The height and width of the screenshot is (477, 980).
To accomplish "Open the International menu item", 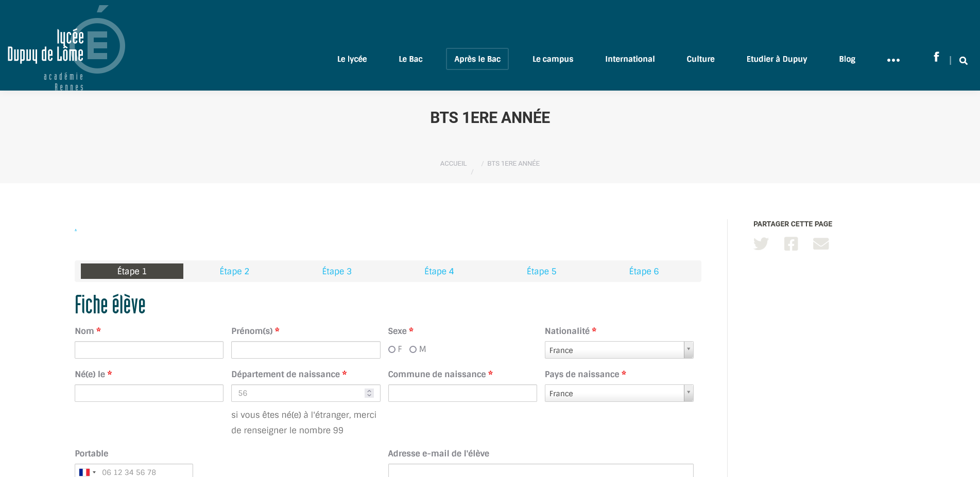I will coord(630,59).
